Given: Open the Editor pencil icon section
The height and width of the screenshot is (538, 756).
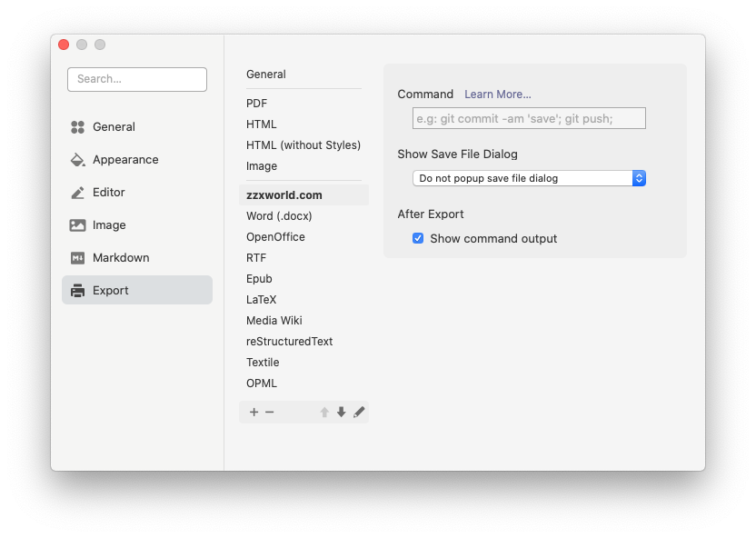Looking at the screenshot, I should click(77, 193).
